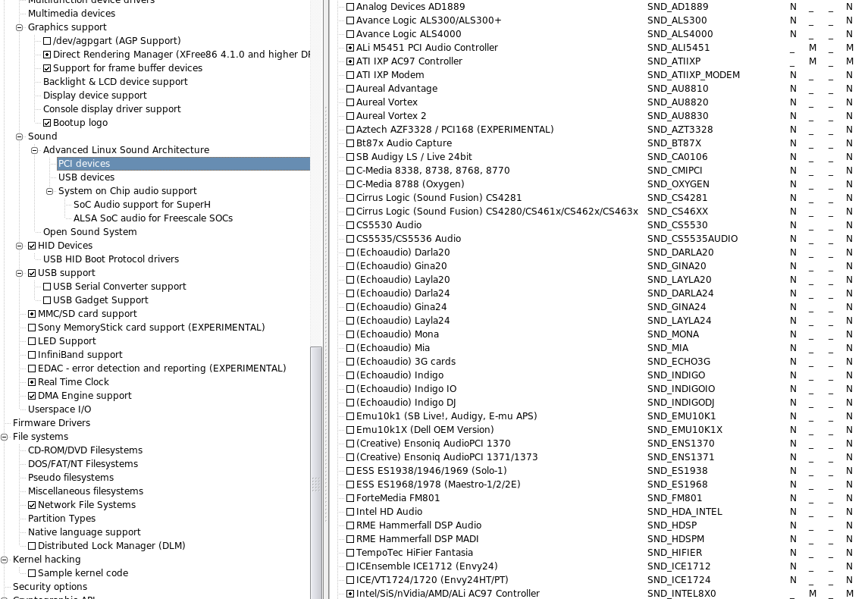Viewport: 868px width, 599px height.
Task: Enable C-Media 8788 (Oxygen) checkbox
Action: (350, 184)
